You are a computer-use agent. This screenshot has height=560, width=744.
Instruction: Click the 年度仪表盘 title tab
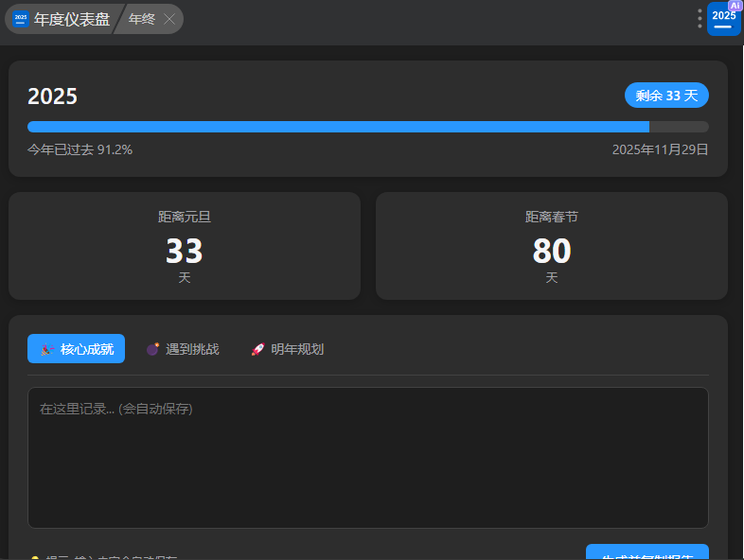tap(72, 19)
